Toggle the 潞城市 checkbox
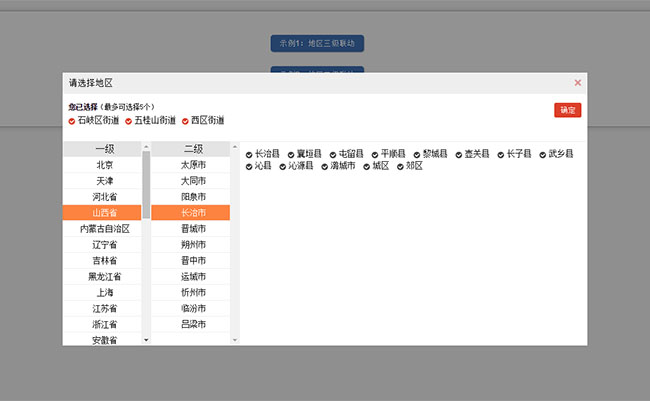Viewport: 650px width, 401px height. click(x=325, y=166)
